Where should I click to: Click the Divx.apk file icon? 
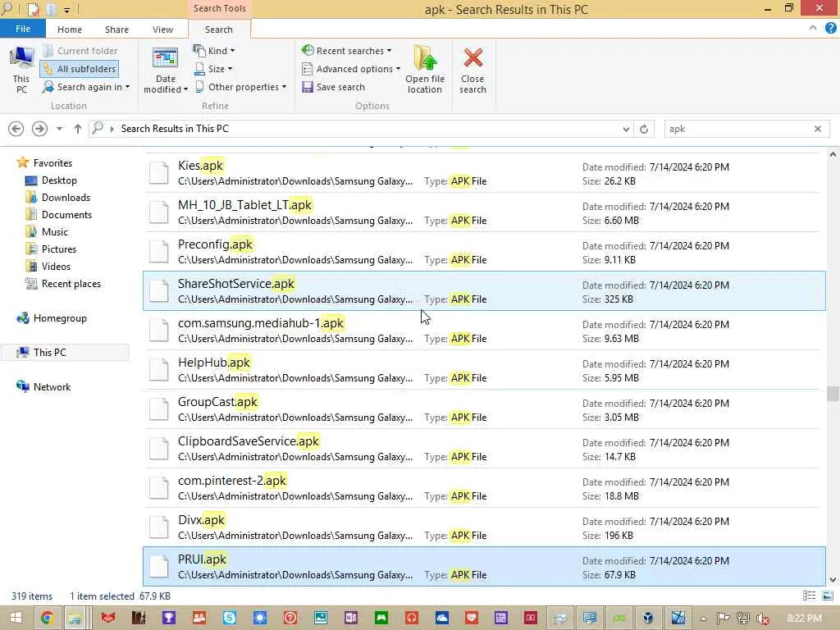click(x=159, y=527)
